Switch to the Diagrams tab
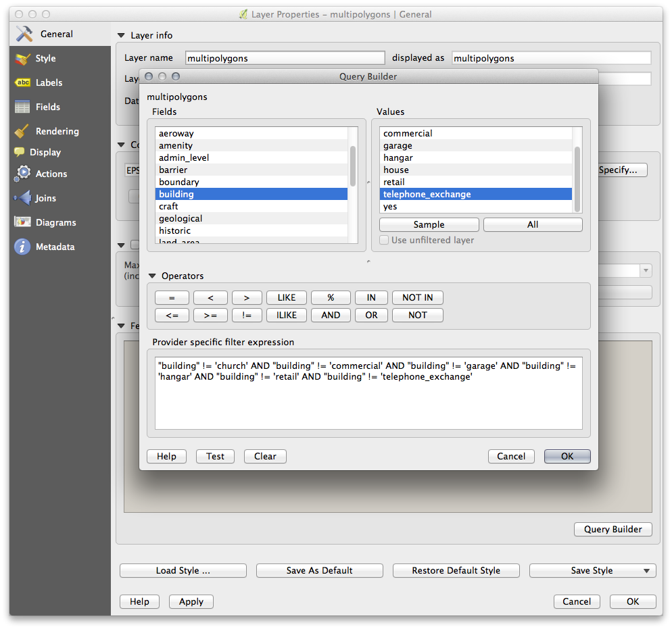Screen dimensions: 672x629 click(x=55, y=222)
